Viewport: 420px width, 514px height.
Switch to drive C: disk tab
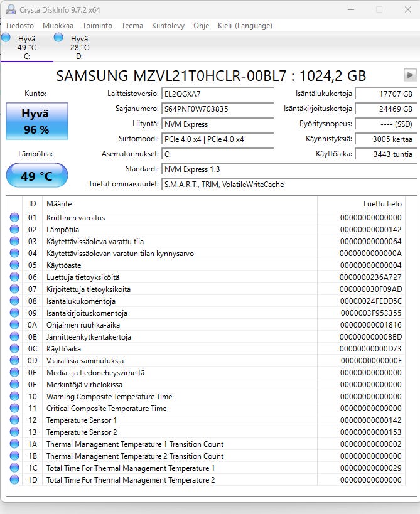coord(27,47)
